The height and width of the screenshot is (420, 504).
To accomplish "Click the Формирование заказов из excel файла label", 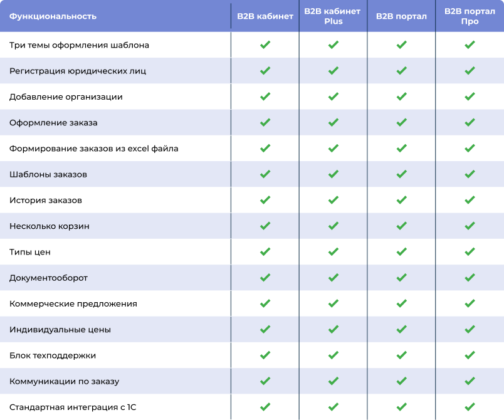I will [x=94, y=149].
